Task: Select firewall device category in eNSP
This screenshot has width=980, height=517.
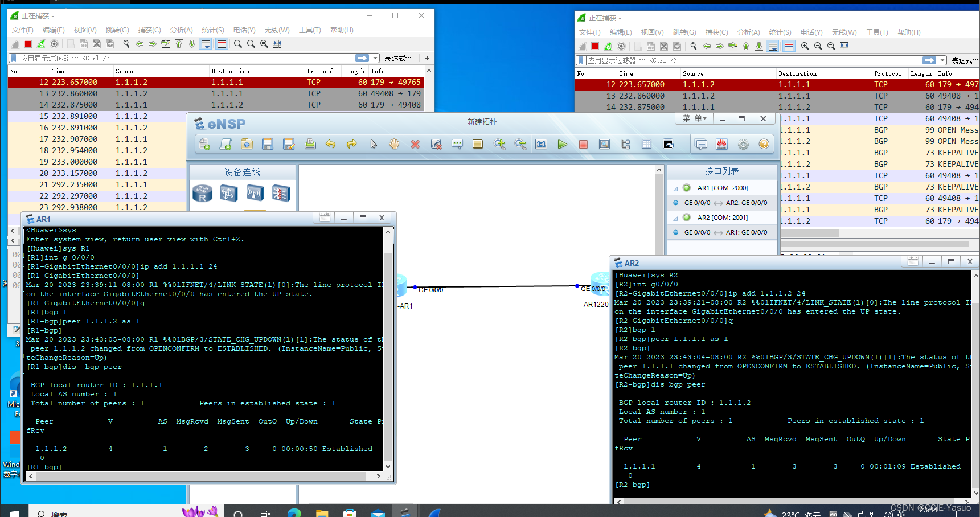Action: [281, 194]
